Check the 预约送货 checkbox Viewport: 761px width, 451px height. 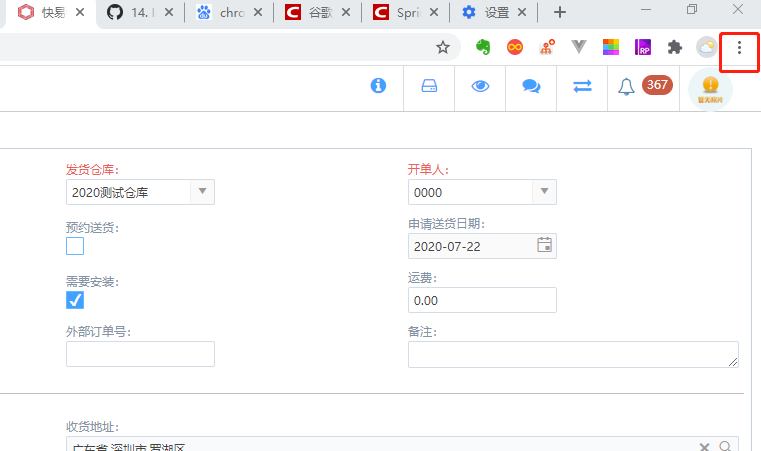coord(75,246)
